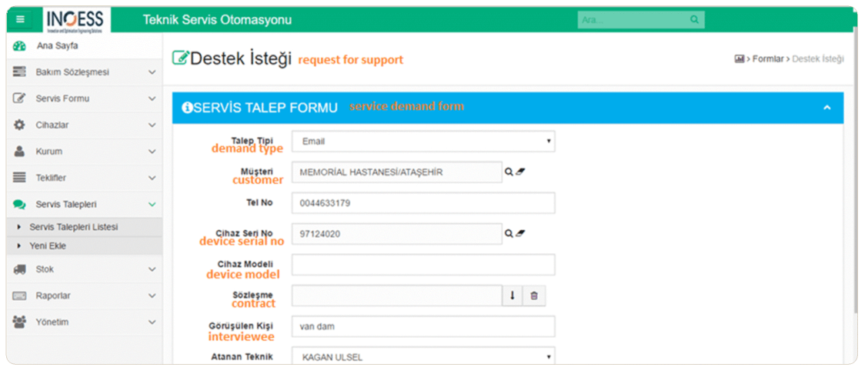
Task: Click the Cihazlar gear icon
Action: [x=19, y=125]
